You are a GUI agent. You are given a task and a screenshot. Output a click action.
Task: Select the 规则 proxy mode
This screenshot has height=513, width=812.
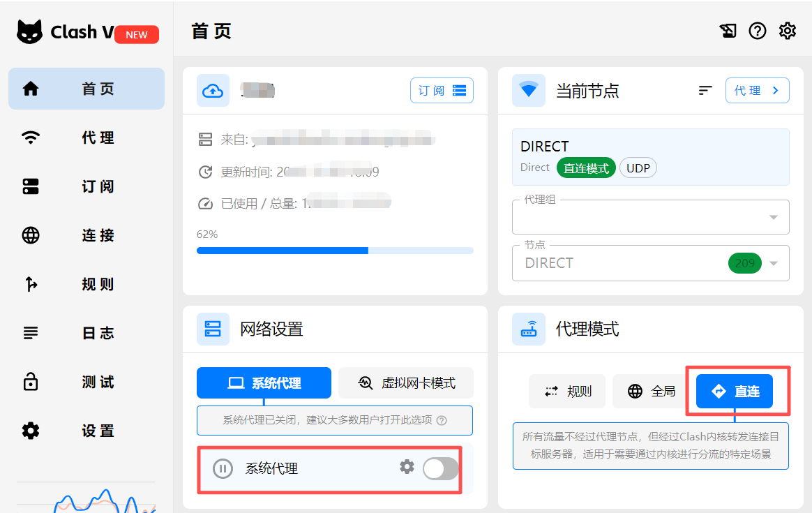point(567,391)
